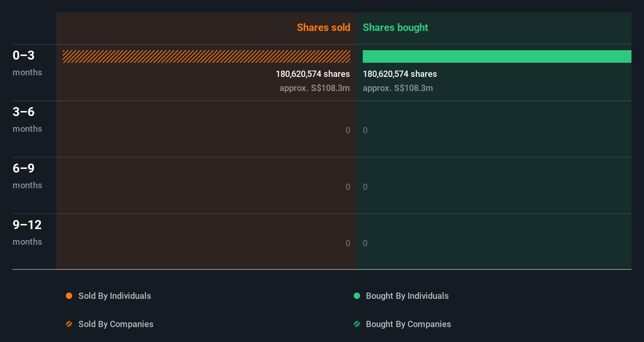Click the approx. S$108.3m value under sold
This screenshot has height=342, width=644.
[315, 88]
